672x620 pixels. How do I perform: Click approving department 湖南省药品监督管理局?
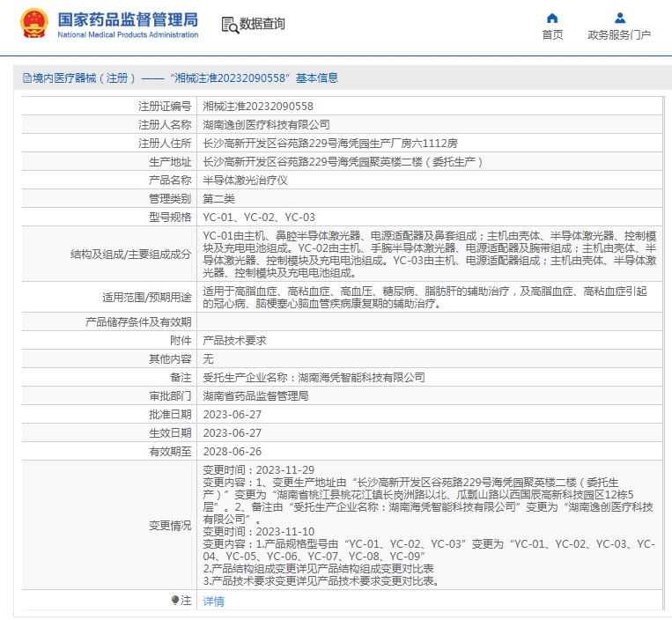(x=256, y=396)
